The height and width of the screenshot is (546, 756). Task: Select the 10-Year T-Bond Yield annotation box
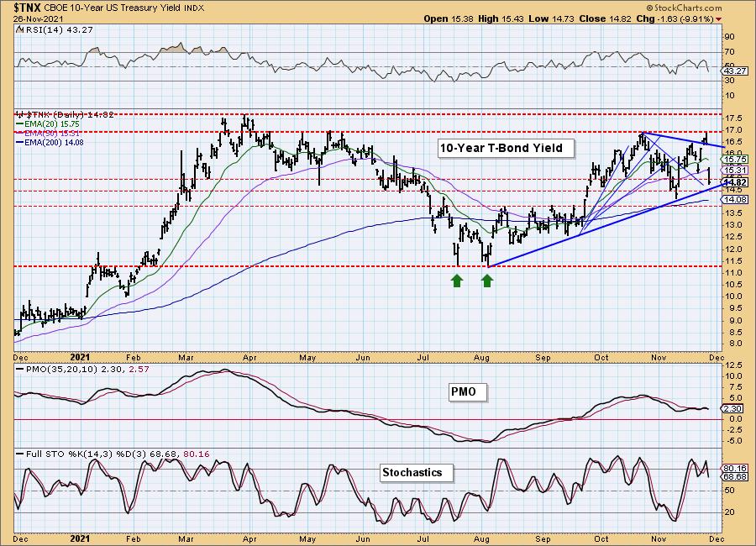[x=506, y=149]
